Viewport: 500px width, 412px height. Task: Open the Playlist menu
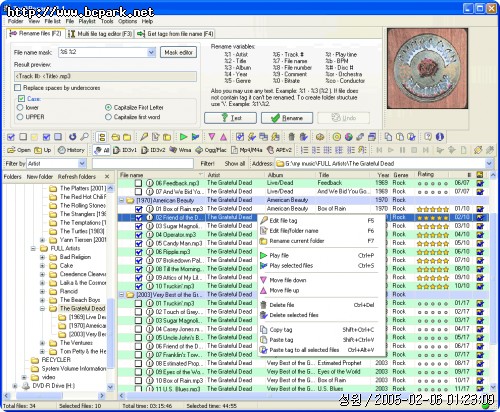[87, 21]
